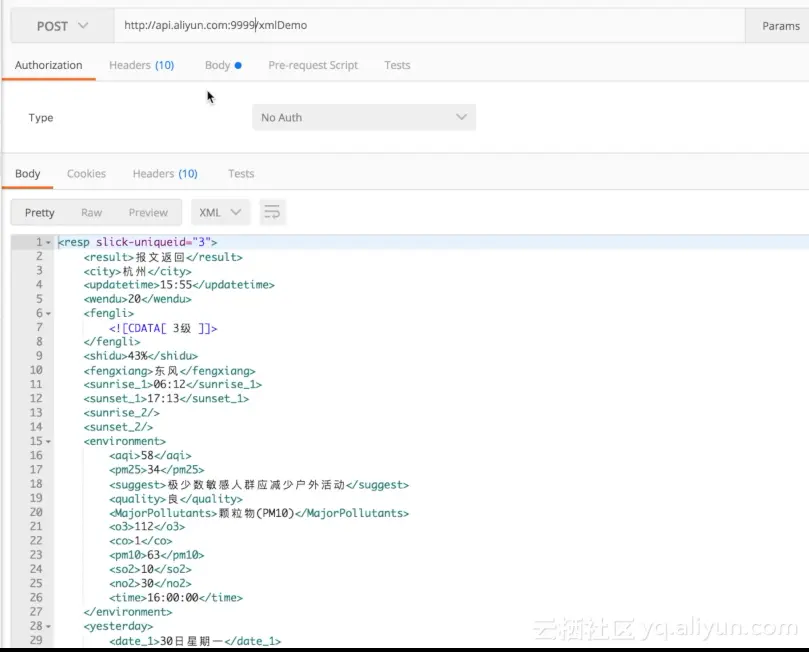Screen dimensions: 809x652
Task: Click the pm25 34 line
Action: point(156,469)
